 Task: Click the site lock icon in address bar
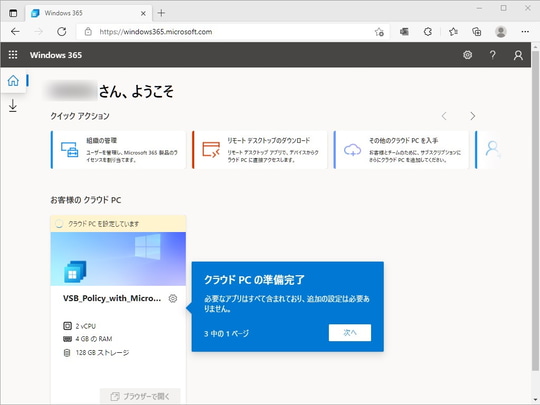(x=88, y=32)
